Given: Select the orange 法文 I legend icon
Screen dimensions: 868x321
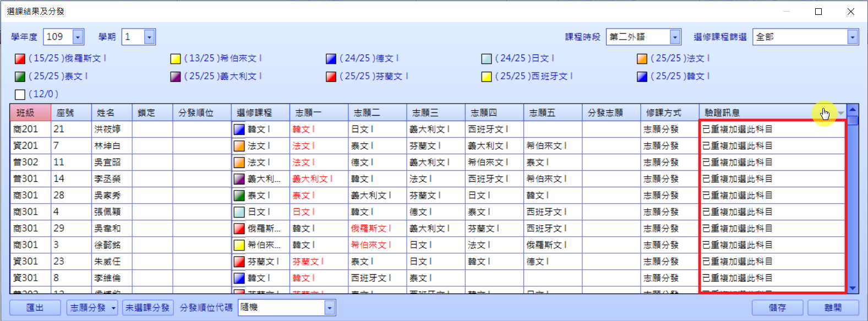Looking at the screenshot, I should click(642, 59).
